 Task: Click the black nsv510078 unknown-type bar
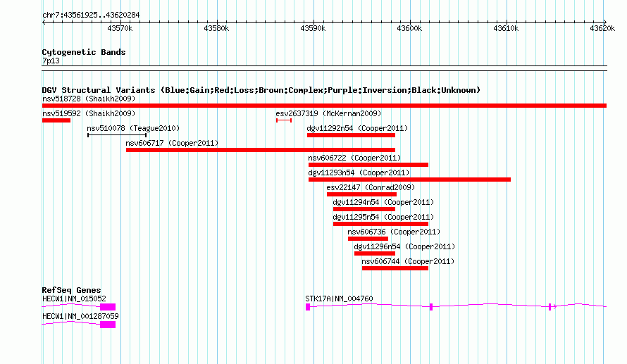(x=117, y=135)
